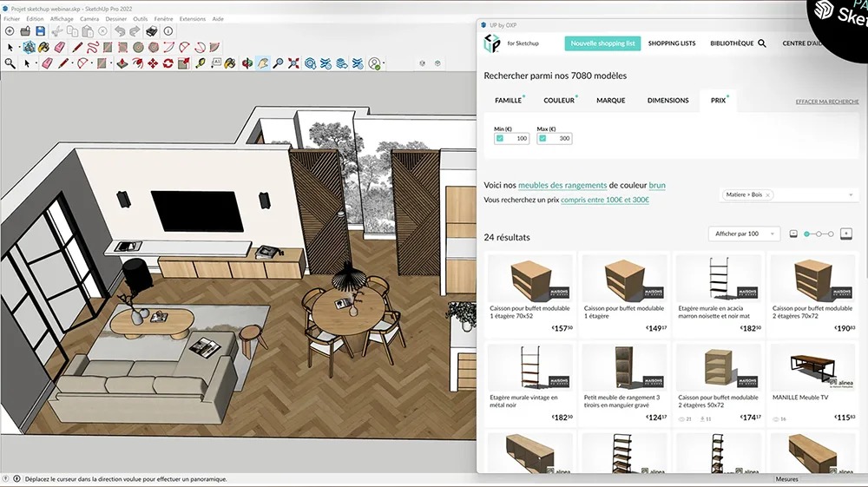Open Model Info icon

click(x=168, y=31)
